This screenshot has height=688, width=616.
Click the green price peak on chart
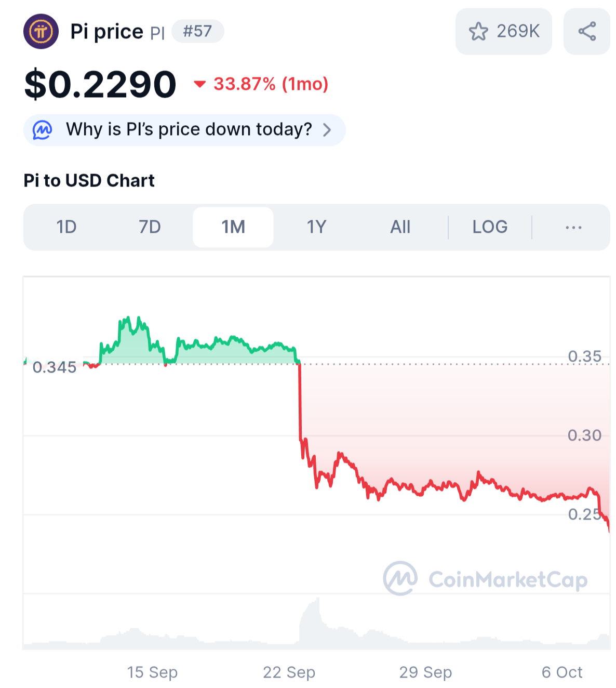[x=138, y=319]
